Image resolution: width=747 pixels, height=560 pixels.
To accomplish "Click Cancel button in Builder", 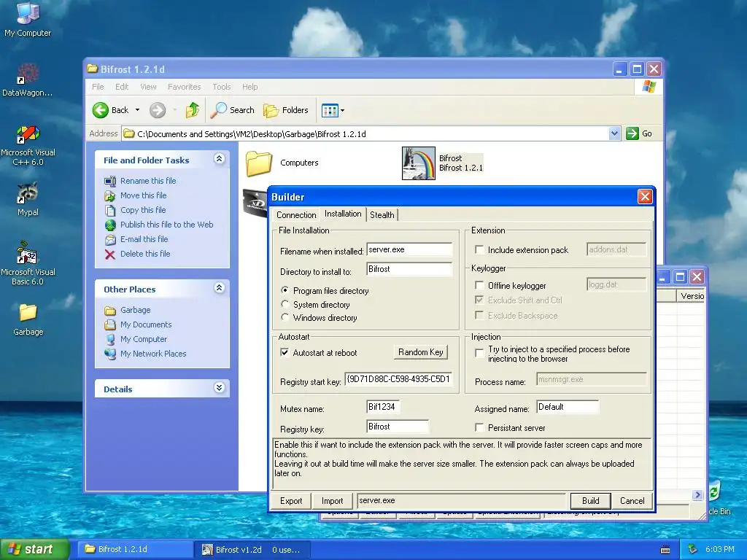I will 632,500.
